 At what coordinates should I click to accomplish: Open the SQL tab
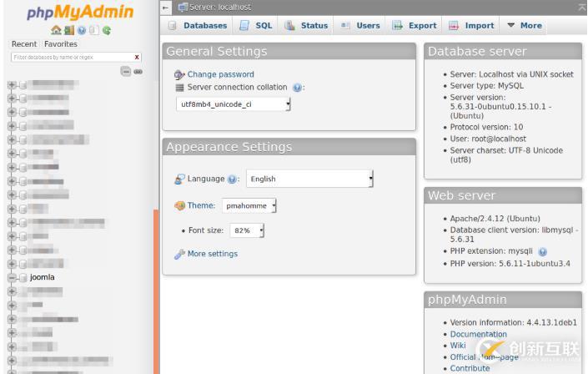tap(256, 26)
